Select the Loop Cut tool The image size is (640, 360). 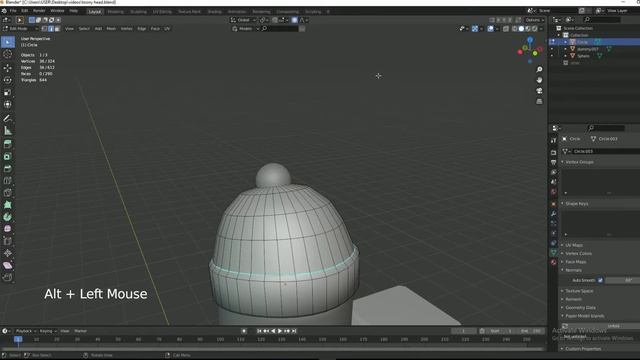[x=8, y=181]
